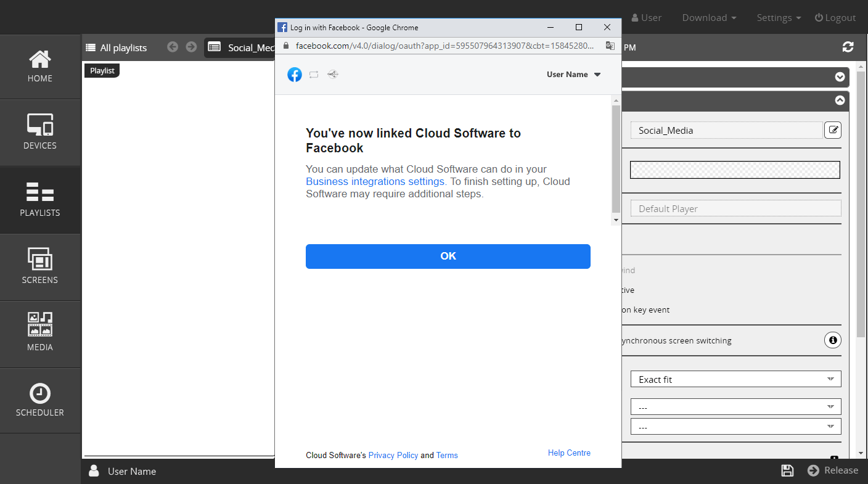Screen dimensions: 868x484
Task: Click the save disk icon in the bottom bar
Action: [x=787, y=470]
